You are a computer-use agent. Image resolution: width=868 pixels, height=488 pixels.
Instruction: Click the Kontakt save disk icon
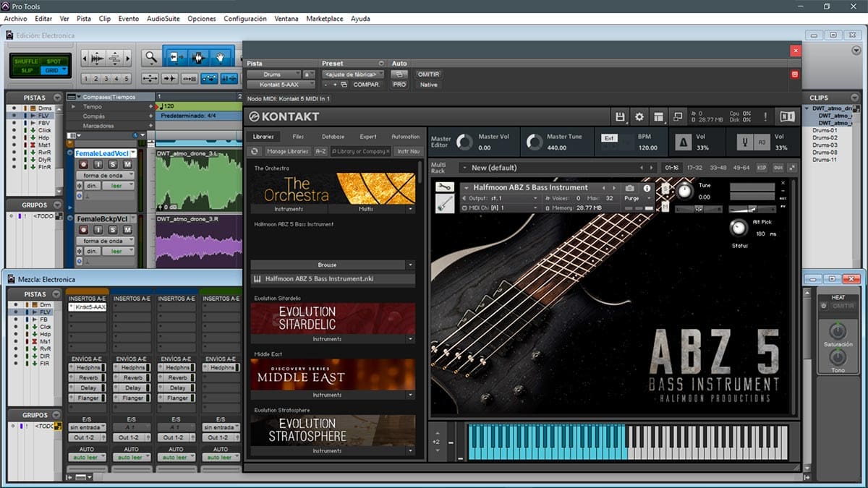click(x=620, y=116)
